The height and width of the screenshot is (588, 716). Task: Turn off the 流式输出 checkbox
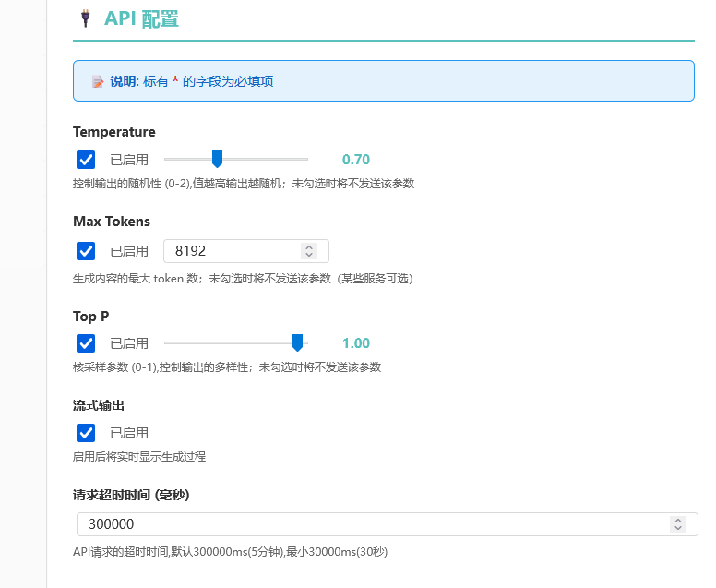[x=86, y=433]
